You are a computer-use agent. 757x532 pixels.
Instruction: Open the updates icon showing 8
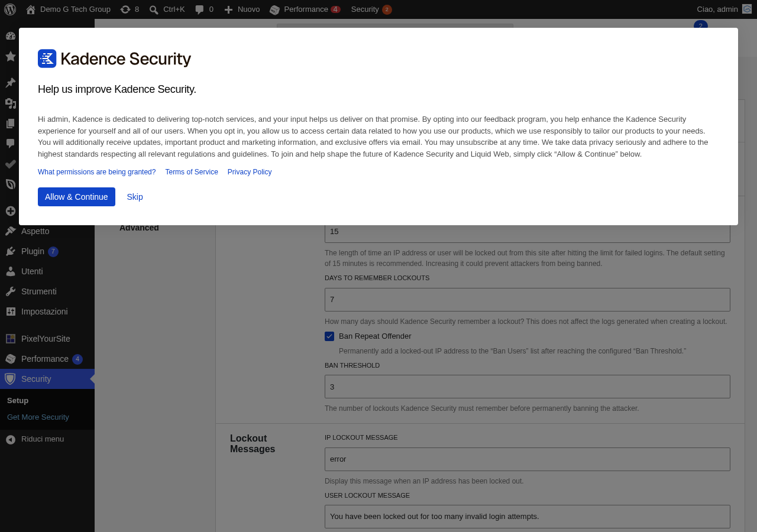point(130,9)
